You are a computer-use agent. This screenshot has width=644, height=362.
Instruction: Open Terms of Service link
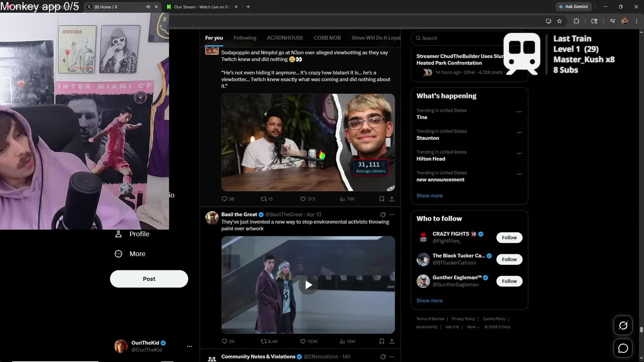tap(430, 319)
